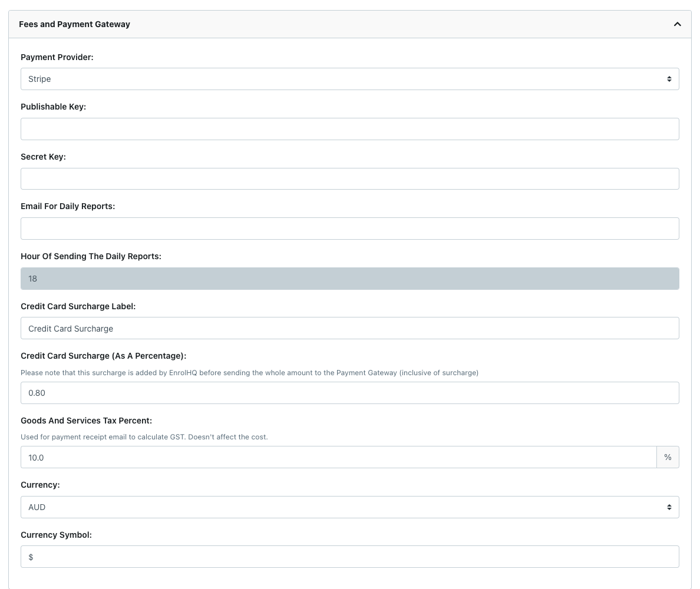This screenshot has width=700, height=589.
Task: Click the greyed-out hour field showing 18
Action: [x=349, y=279]
